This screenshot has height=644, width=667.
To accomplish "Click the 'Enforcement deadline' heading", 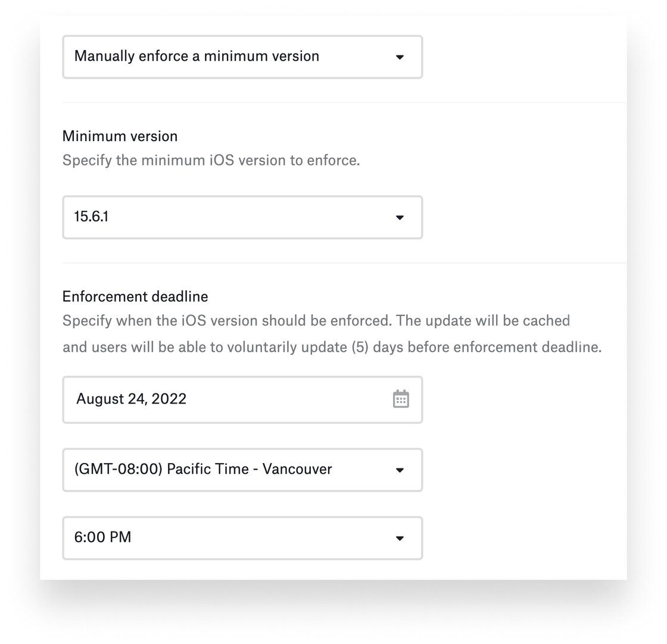I will coord(135,296).
